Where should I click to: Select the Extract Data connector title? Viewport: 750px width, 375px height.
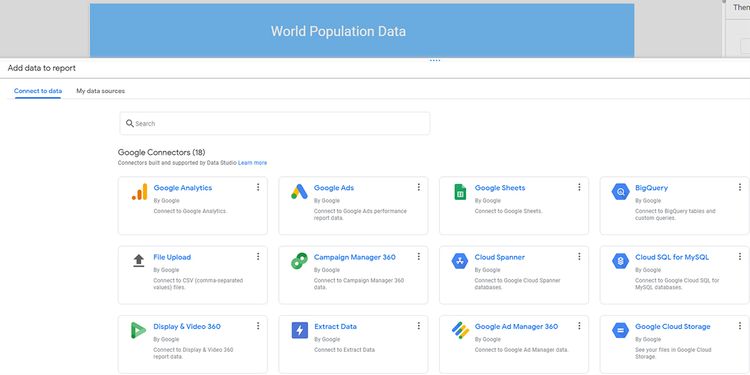pyautogui.click(x=335, y=327)
